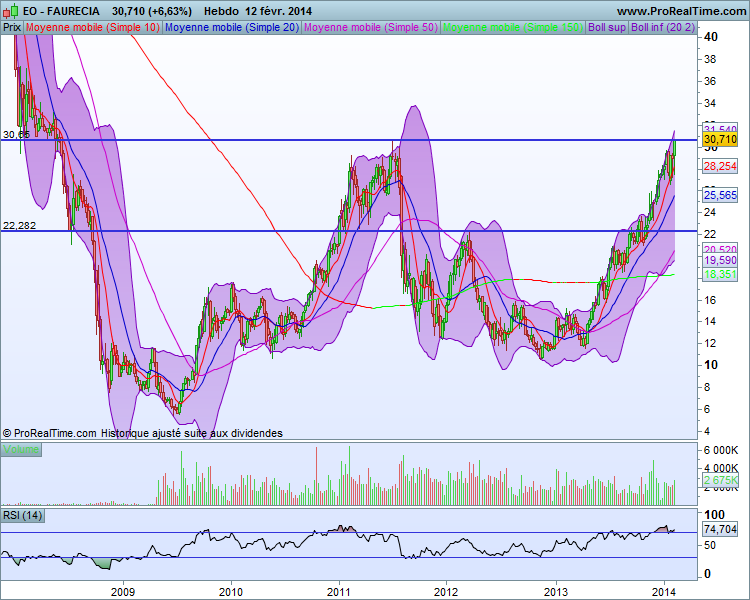Click the 6 000K volume axis label
Screen dimensions: 750x600
[720, 450]
